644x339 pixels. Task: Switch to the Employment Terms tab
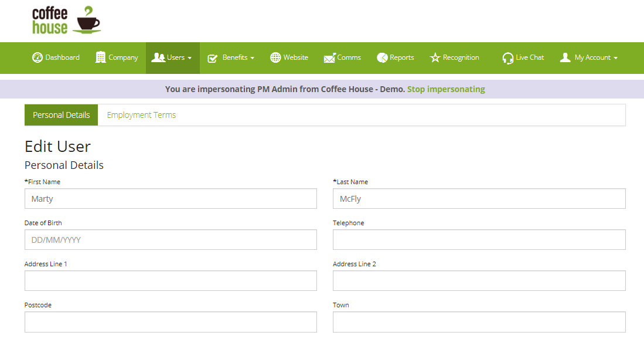coord(141,114)
